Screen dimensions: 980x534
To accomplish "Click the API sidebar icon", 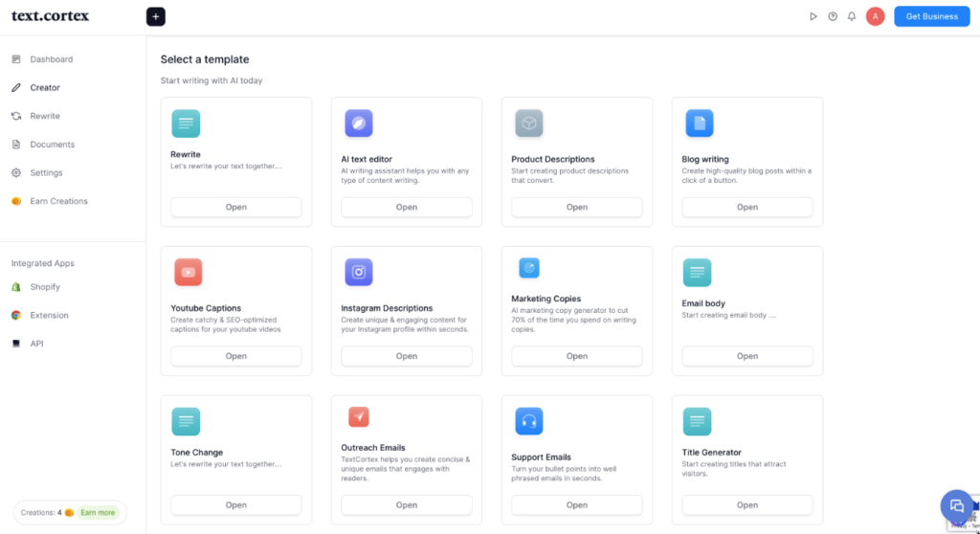I will [x=16, y=344].
